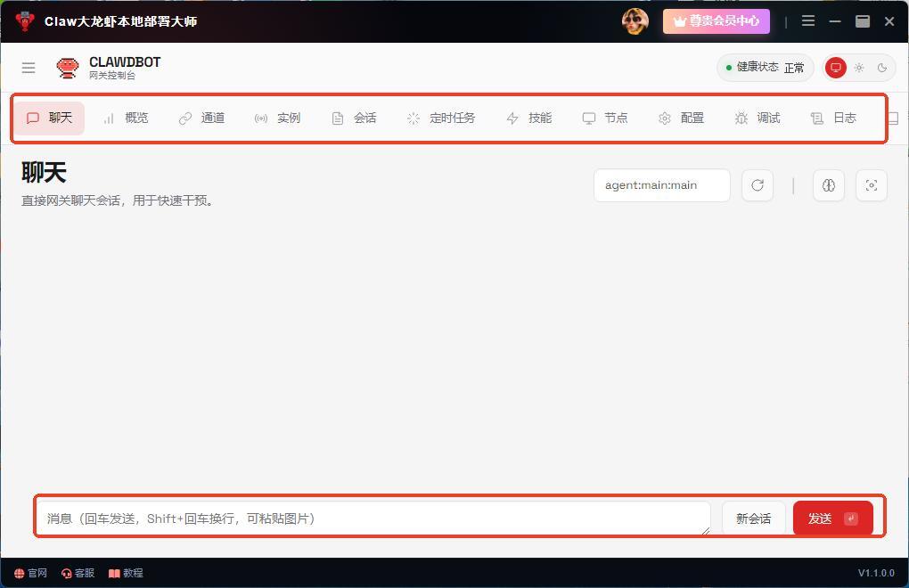Image resolution: width=909 pixels, height=588 pixels.
Task: Click the V1.1.0.0 version text
Action: [x=876, y=573]
